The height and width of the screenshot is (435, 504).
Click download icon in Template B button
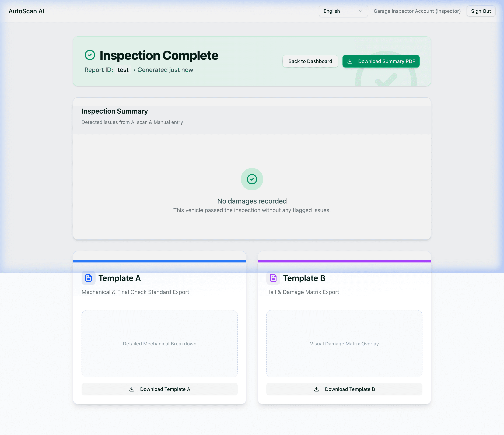(x=316, y=389)
